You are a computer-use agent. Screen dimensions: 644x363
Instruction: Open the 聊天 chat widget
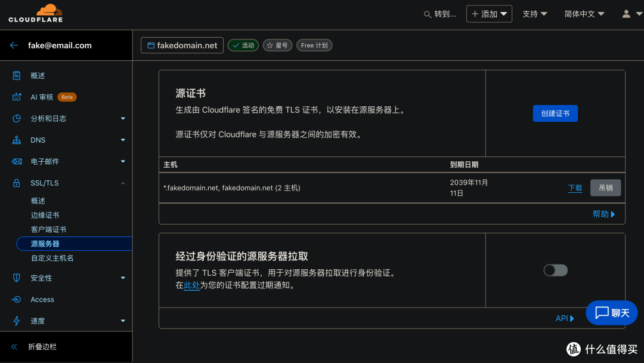point(611,312)
